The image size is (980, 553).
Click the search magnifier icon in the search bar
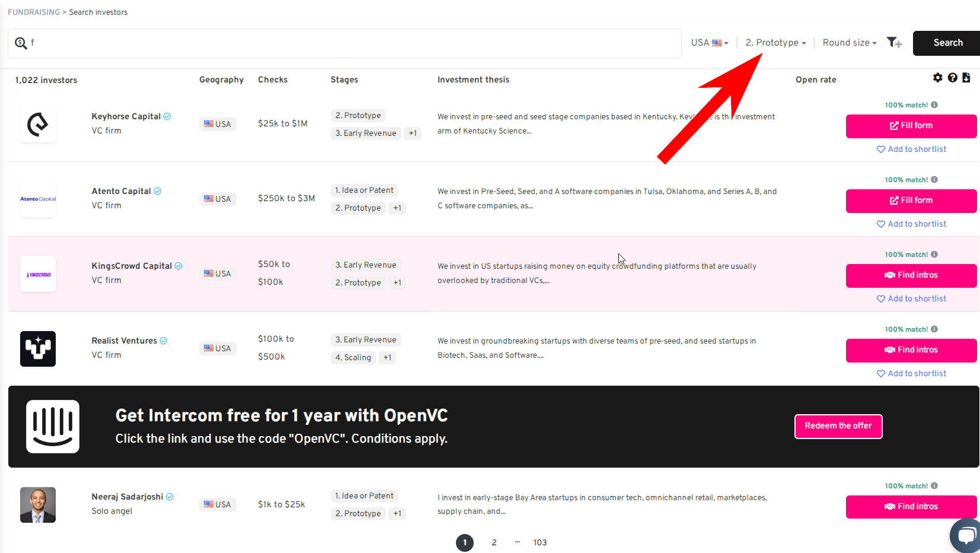pos(21,43)
